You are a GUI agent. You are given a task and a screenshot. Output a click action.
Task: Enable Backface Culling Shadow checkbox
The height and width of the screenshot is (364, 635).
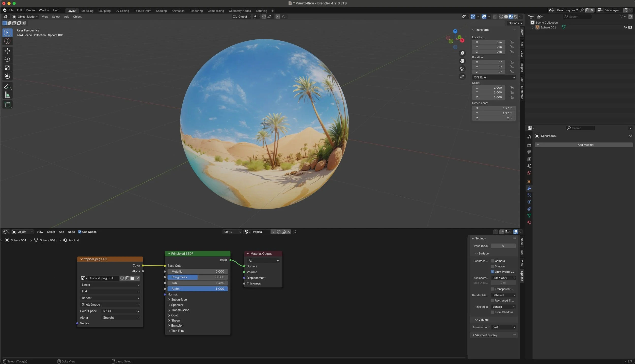tap(492, 266)
